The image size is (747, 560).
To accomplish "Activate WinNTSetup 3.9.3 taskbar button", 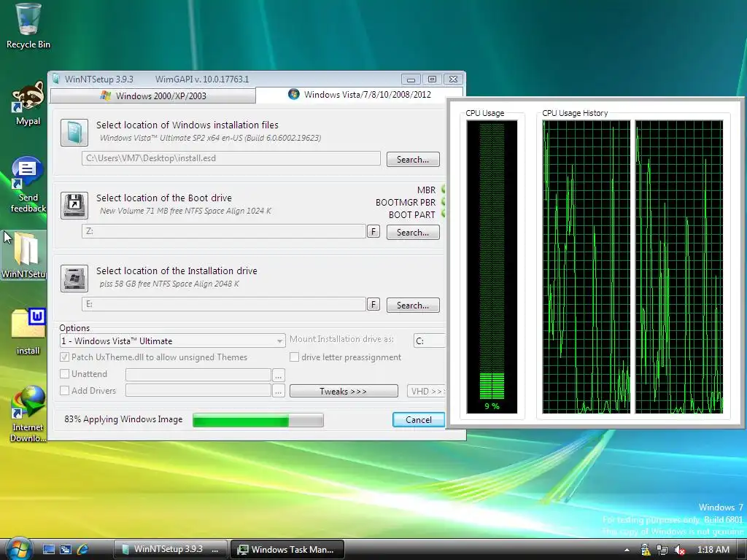I will 171,549.
